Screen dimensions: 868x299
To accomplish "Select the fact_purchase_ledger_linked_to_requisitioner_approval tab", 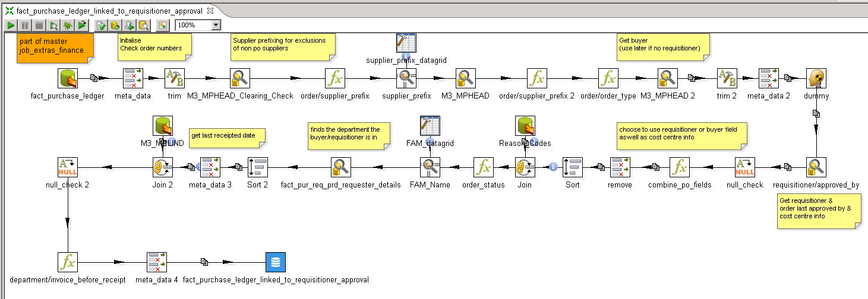I will 108,11.
